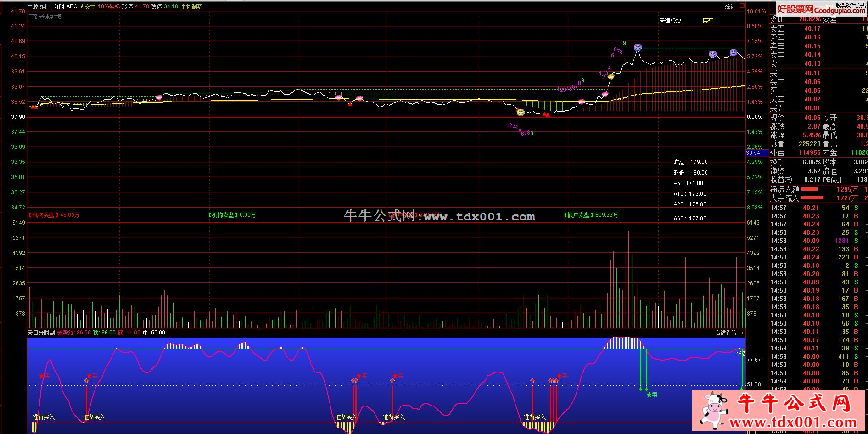Select the 【散户卖盘】809.29万 readout

590,215
